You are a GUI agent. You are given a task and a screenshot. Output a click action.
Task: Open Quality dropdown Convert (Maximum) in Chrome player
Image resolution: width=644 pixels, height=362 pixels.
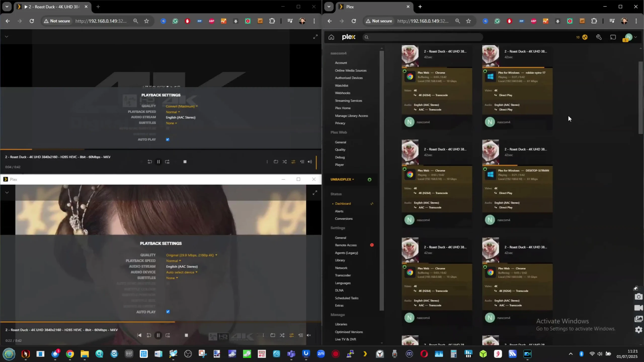pos(182,106)
